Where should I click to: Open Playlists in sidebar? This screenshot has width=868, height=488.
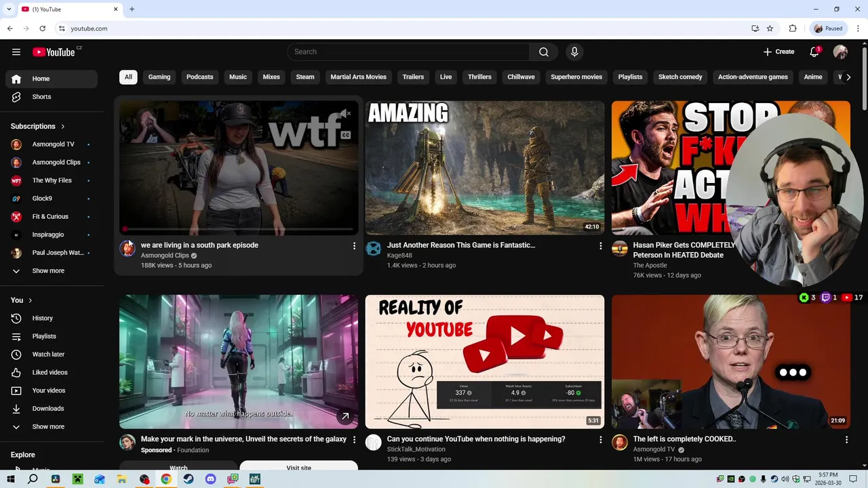52,336
